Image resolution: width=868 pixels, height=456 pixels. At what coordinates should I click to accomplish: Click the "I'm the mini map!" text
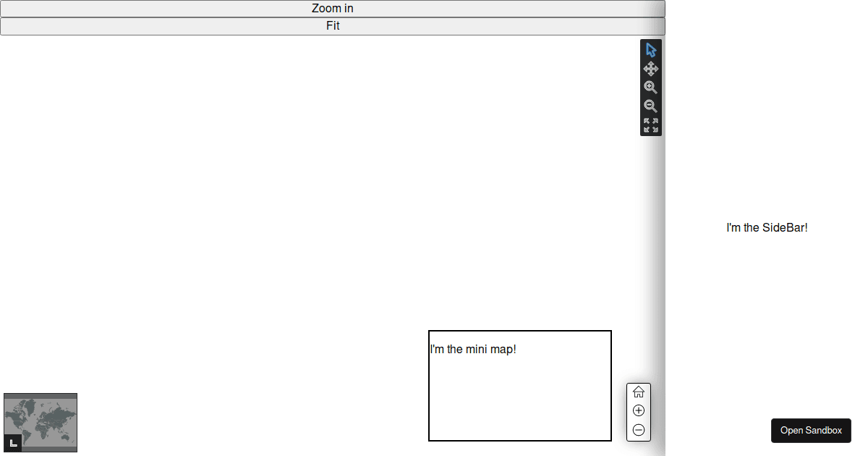coord(473,350)
